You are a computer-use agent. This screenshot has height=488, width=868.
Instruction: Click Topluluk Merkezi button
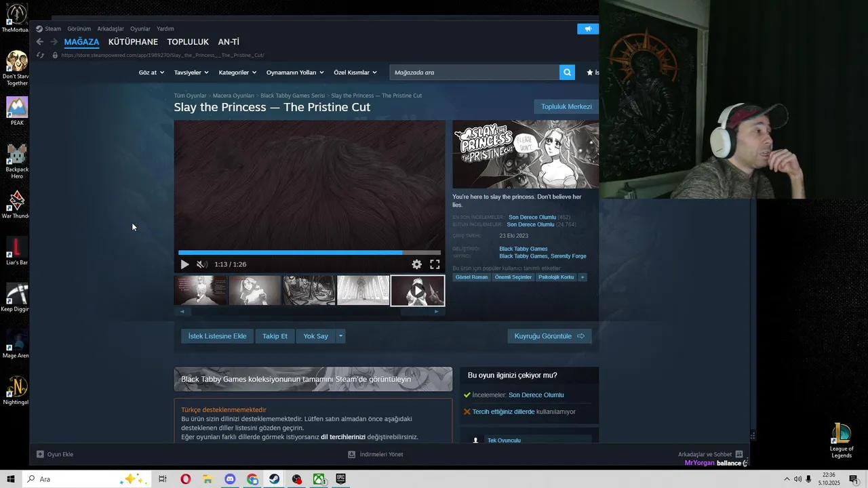click(x=566, y=106)
